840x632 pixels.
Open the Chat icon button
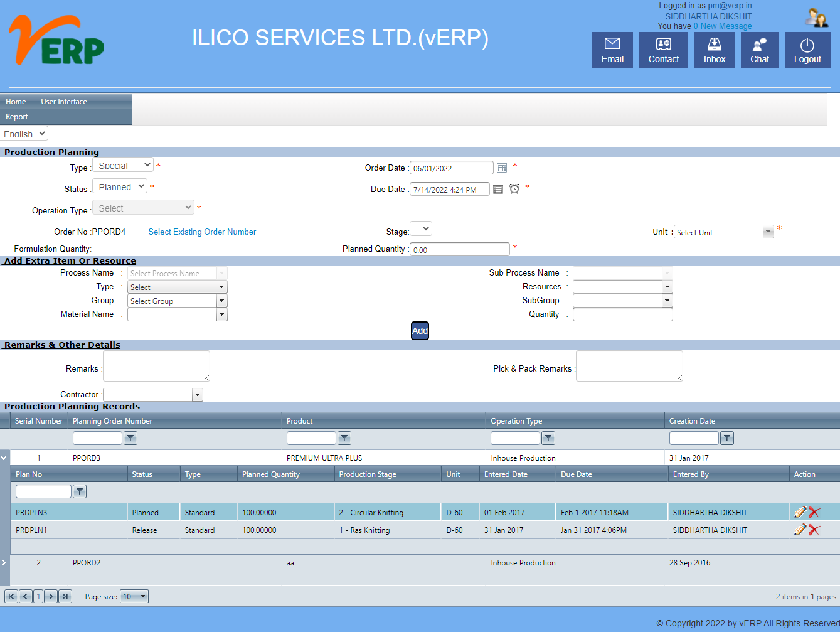760,50
